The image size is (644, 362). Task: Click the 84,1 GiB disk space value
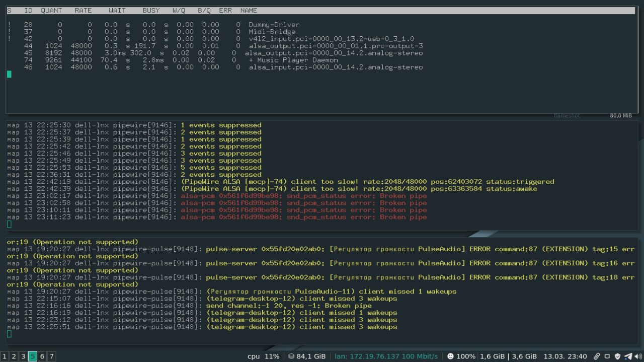coord(311,356)
